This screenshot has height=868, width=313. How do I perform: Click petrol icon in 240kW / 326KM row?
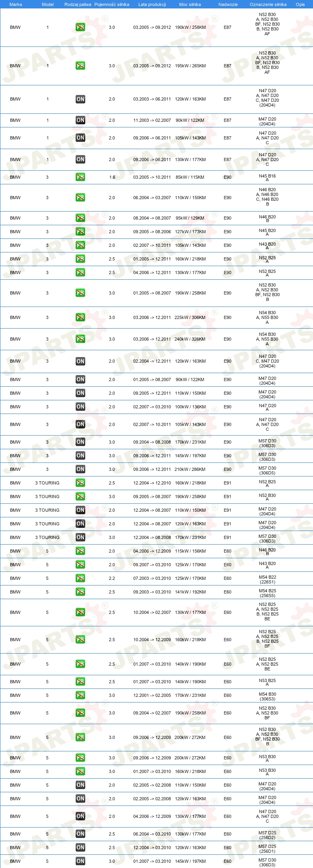(x=80, y=339)
